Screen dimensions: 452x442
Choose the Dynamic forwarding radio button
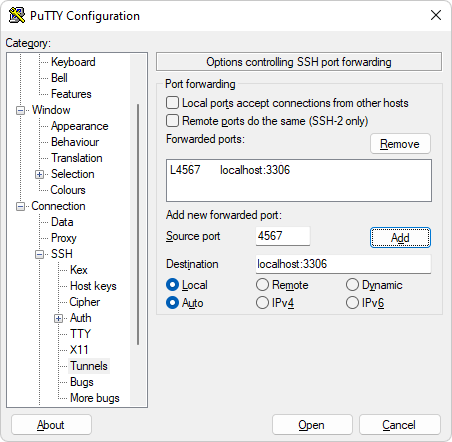point(352,285)
